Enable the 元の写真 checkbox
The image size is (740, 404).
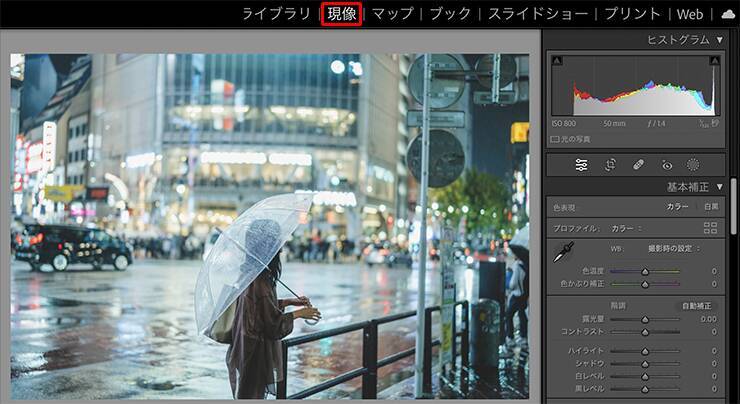[555, 139]
